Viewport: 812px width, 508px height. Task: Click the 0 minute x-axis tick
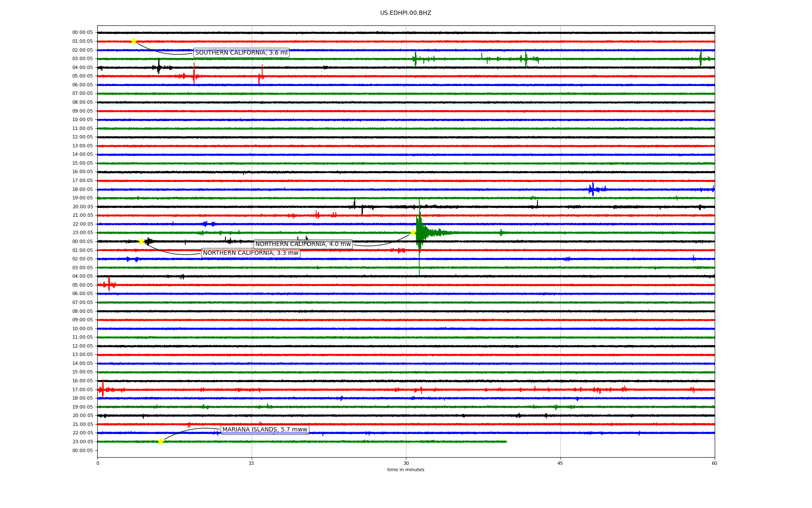98,463
